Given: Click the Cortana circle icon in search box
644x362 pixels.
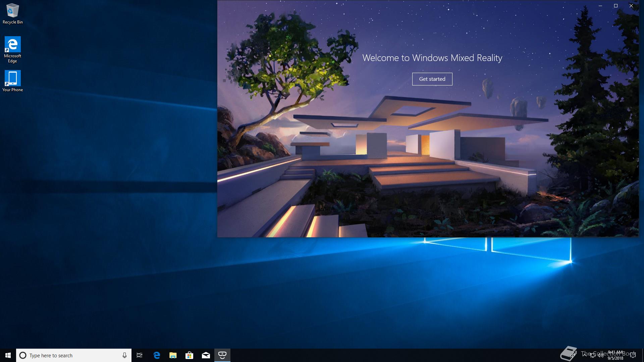Looking at the screenshot, I should 23,355.
